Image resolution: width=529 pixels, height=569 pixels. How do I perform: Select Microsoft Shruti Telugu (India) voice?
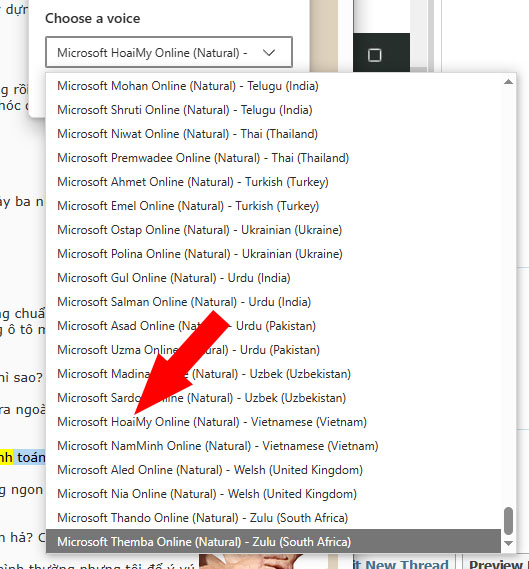point(274,110)
